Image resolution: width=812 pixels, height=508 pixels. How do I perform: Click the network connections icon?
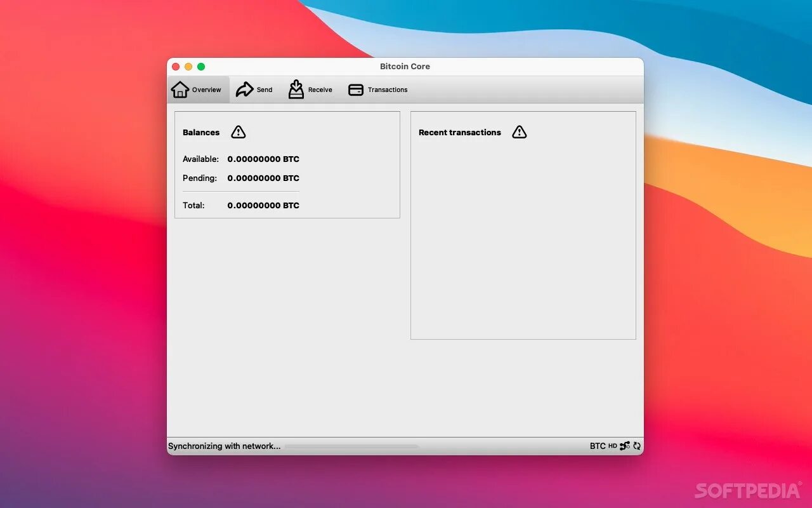coord(625,446)
